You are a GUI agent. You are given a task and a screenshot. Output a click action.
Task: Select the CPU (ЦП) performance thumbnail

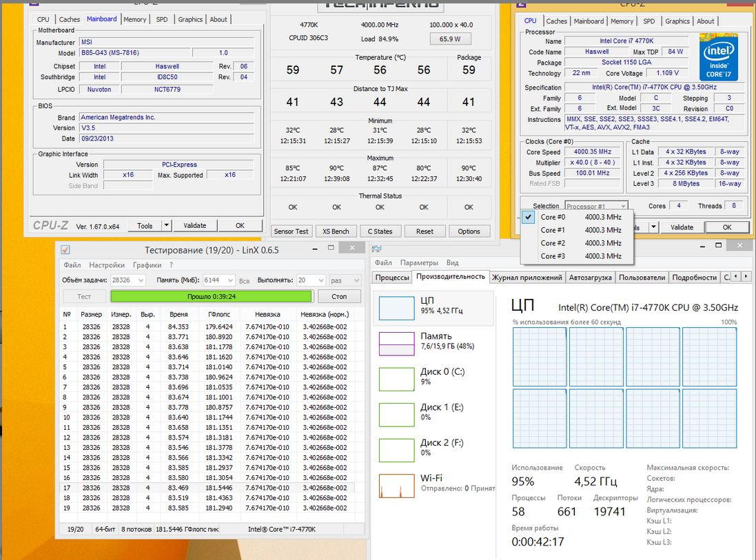(396, 308)
